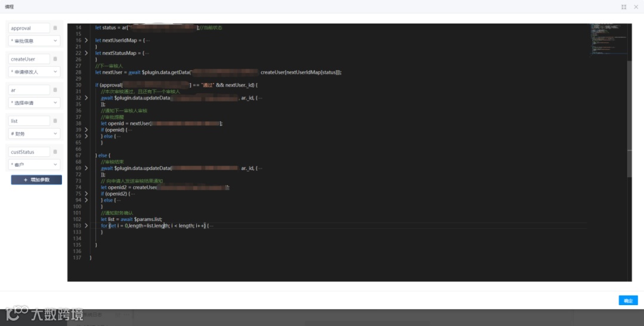Click the '} else {' text on line 67

(103, 155)
